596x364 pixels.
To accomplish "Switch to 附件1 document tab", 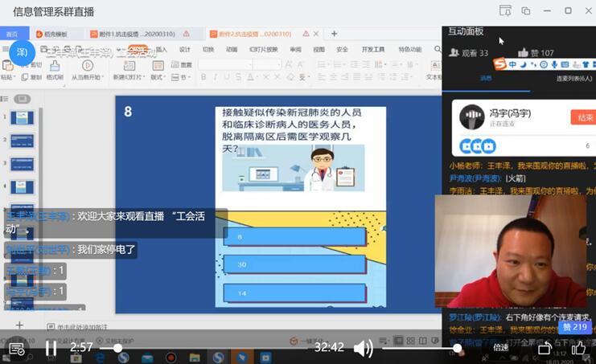I will click(137, 35).
